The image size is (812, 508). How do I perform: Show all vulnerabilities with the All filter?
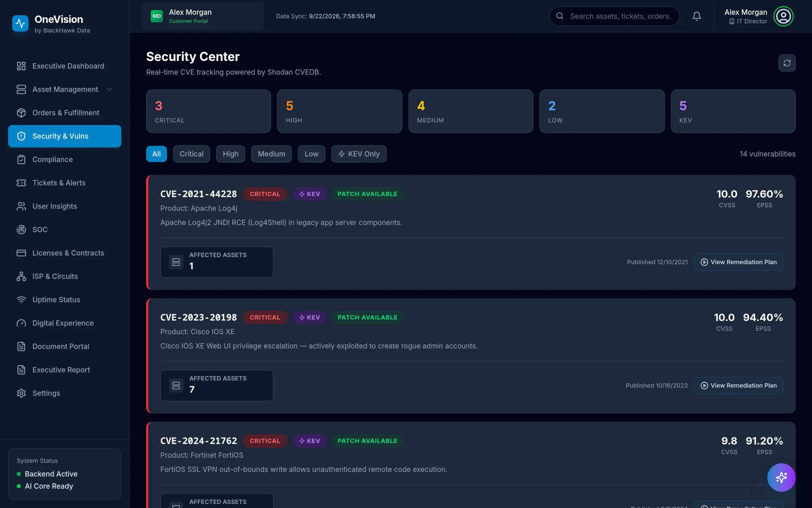coord(156,154)
